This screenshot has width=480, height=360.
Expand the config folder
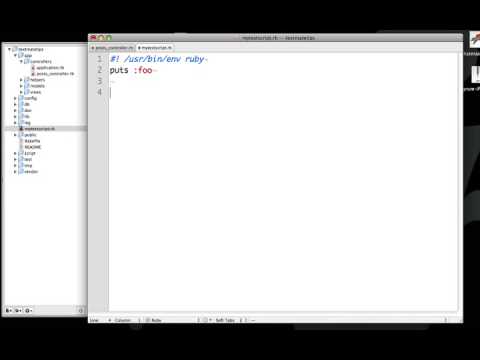click(x=15, y=98)
